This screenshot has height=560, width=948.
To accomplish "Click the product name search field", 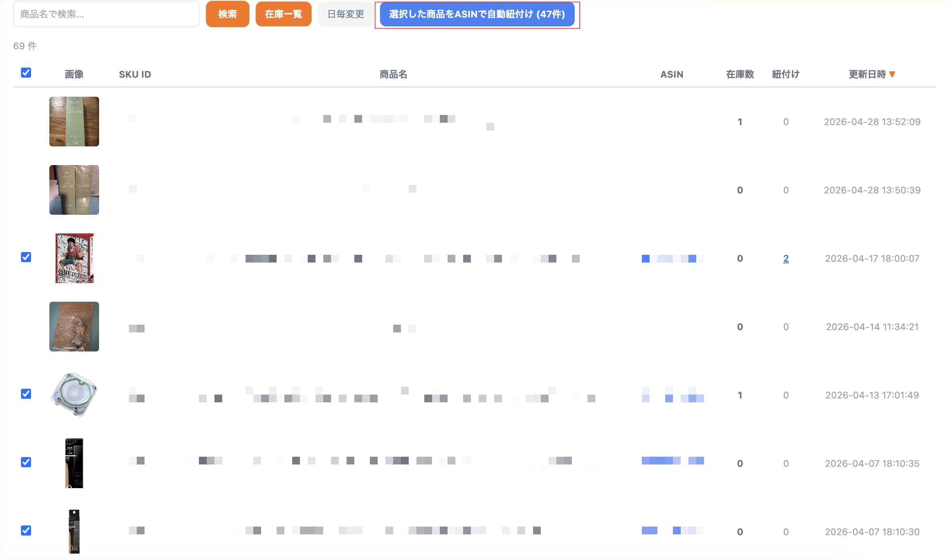I will point(106,14).
